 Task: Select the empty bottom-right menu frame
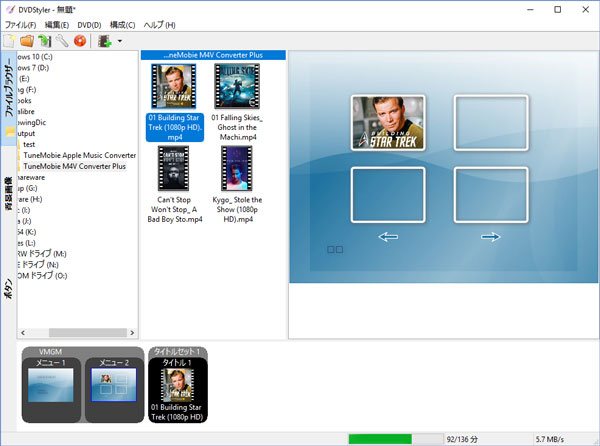coord(491,195)
